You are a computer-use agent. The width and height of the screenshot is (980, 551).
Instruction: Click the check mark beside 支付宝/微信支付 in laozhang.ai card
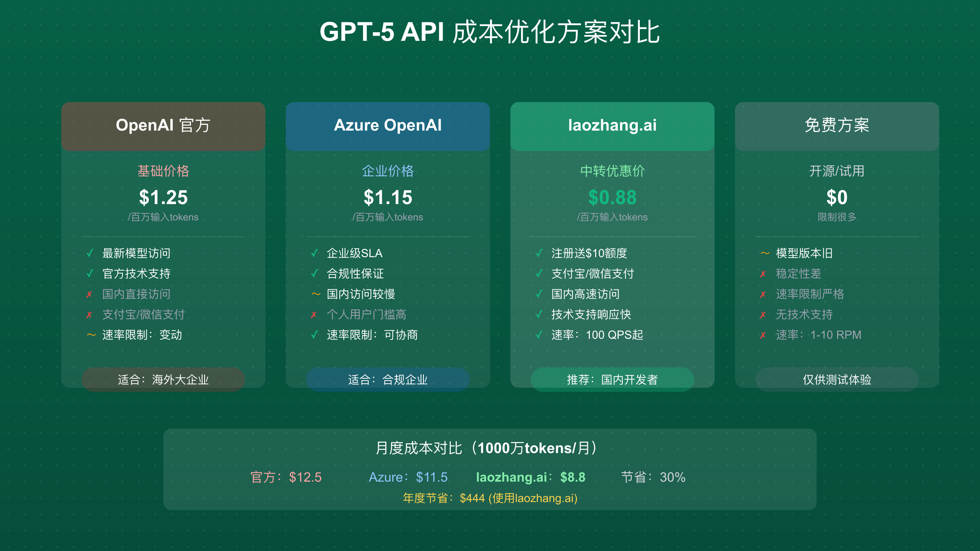tap(539, 274)
